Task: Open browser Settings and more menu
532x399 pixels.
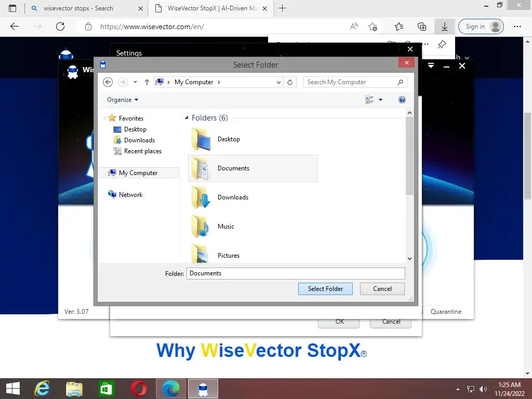Action: coord(517,26)
